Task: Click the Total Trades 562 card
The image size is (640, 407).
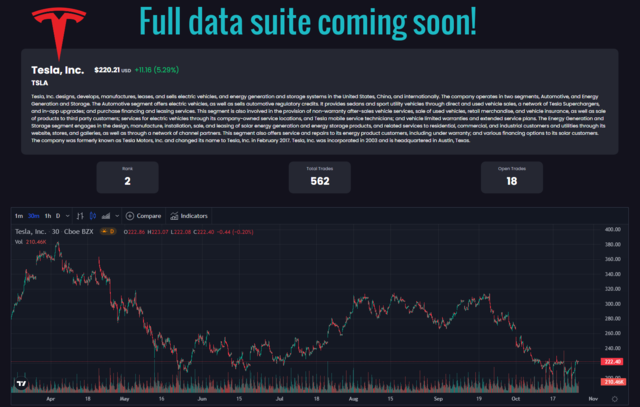Action: [320, 177]
